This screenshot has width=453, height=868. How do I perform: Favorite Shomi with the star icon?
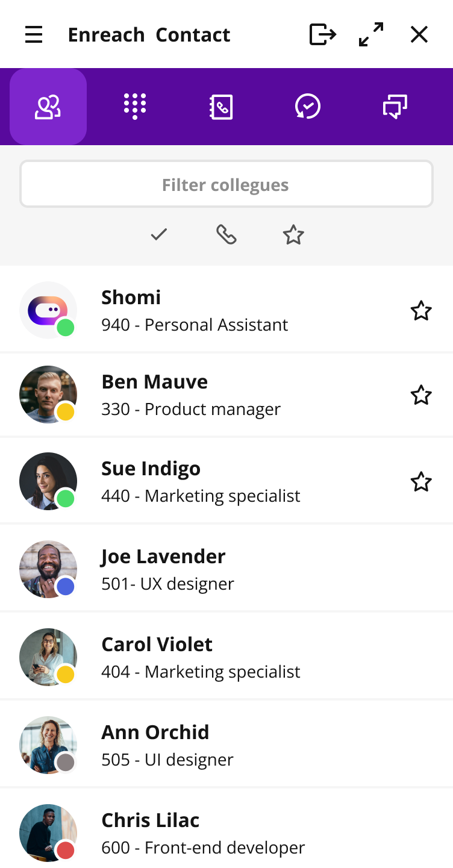pos(421,311)
